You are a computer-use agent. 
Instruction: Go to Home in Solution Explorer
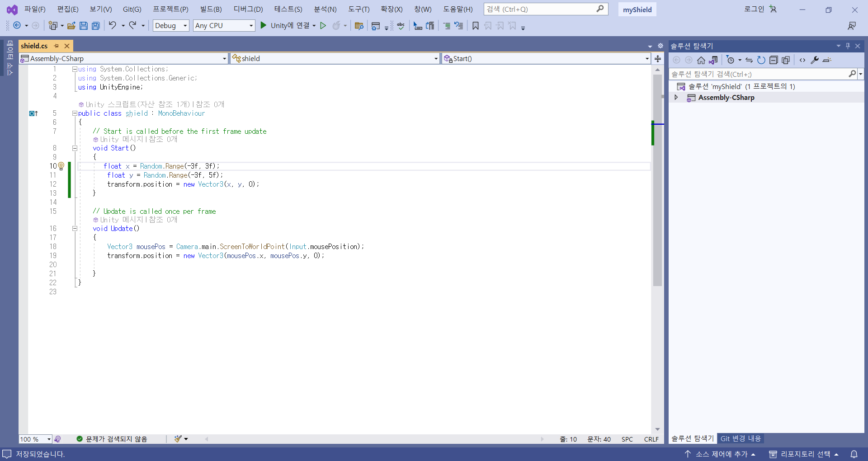701,60
